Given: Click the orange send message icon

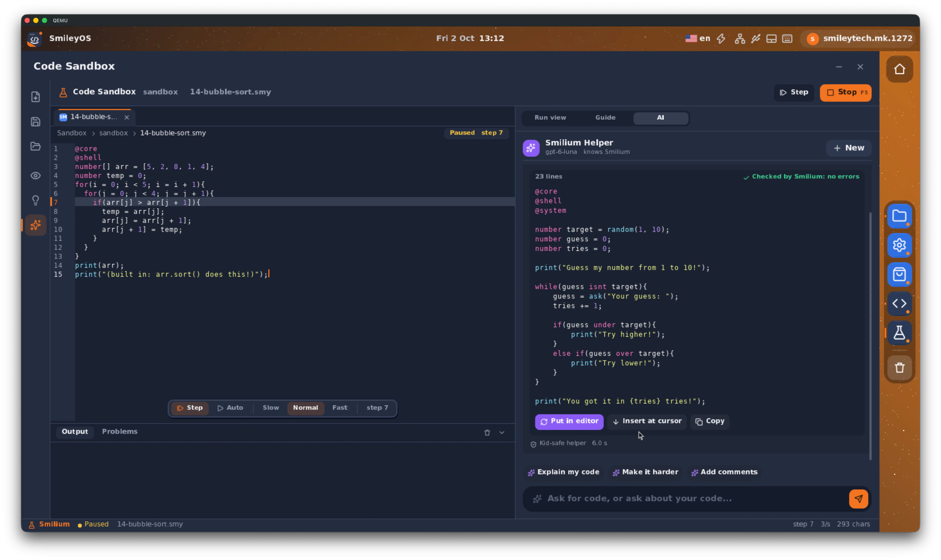Looking at the screenshot, I should coord(858,498).
